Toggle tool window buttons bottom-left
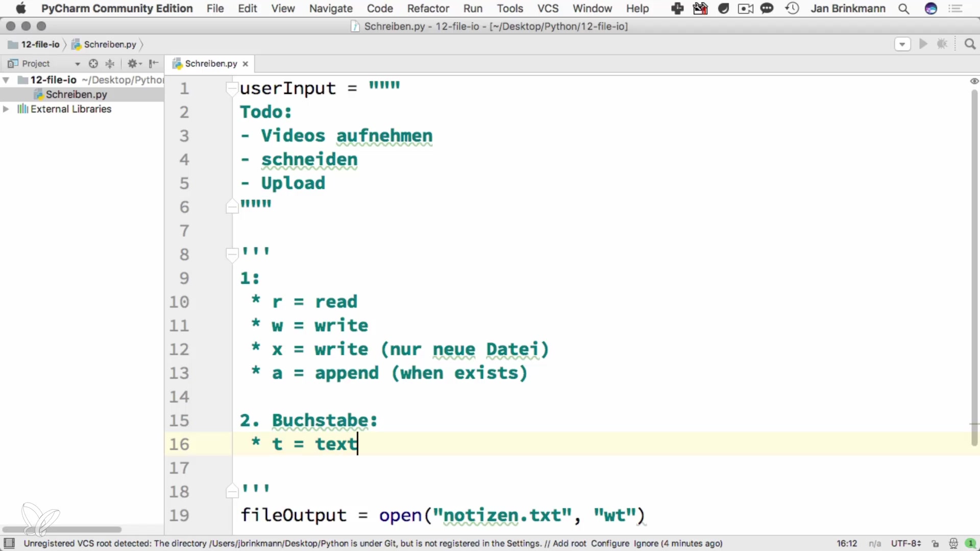 point(9,543)
